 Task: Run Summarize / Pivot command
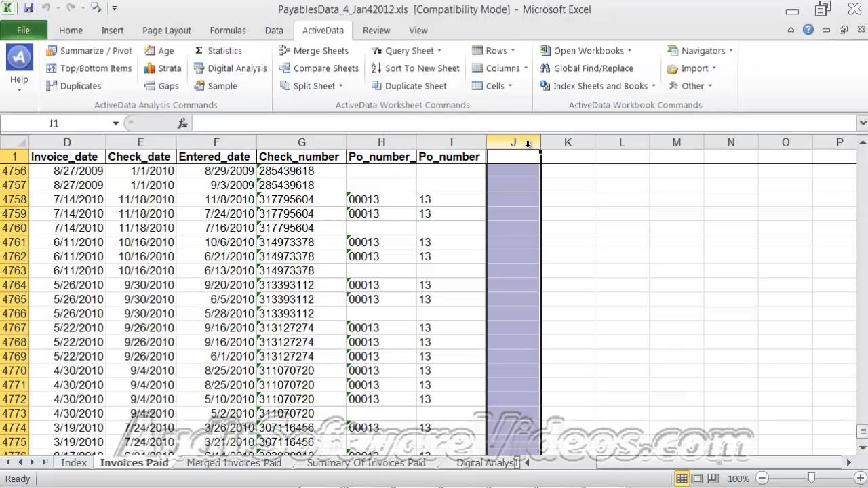(89, 51)
